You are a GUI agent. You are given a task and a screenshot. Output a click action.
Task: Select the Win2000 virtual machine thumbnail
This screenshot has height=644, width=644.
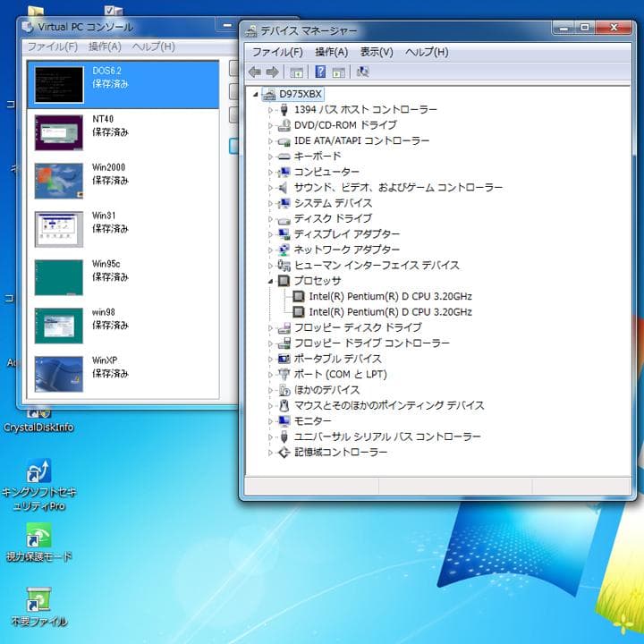pos(59,181)
